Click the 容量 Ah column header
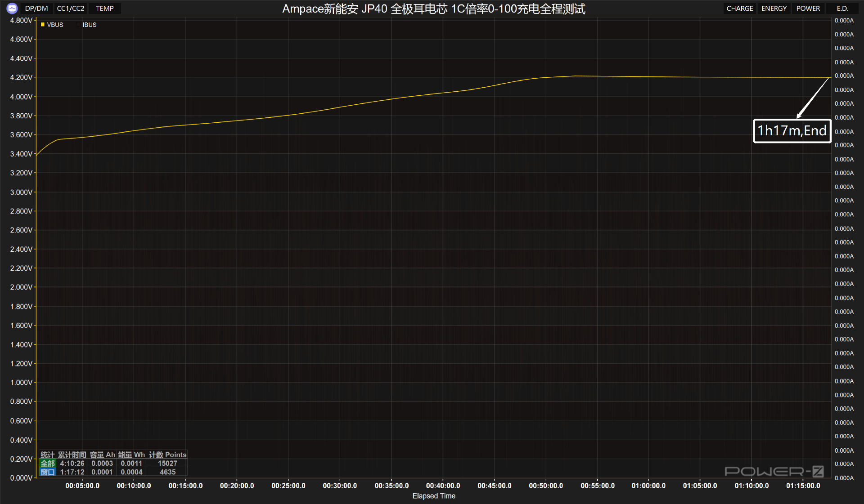The image size is (864, 504). coord(103,455)
